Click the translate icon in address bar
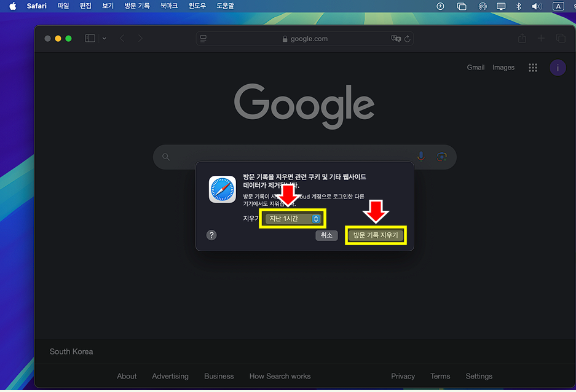Screen dimensions: 576x392 [x=396, y=39]
